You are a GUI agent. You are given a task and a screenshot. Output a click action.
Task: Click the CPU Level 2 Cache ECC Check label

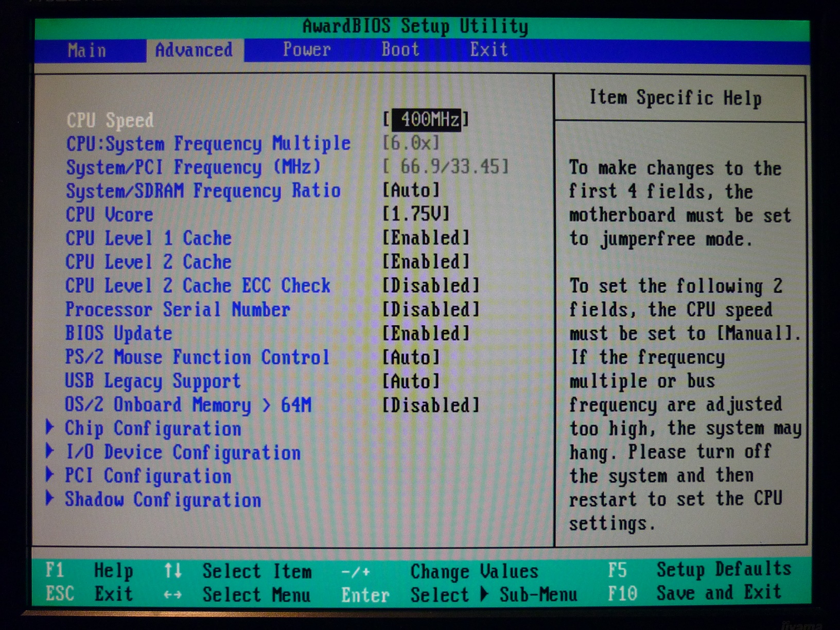[198, 286]
